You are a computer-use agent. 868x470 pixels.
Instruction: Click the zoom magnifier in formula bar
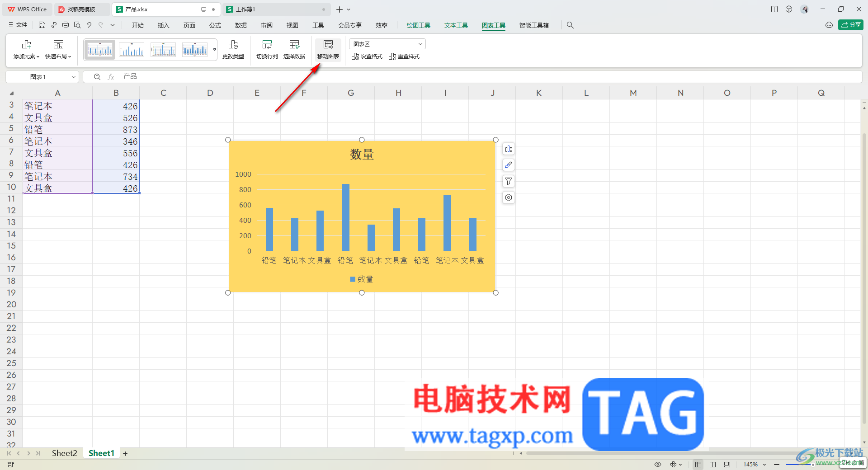click(x=97, y=77)
